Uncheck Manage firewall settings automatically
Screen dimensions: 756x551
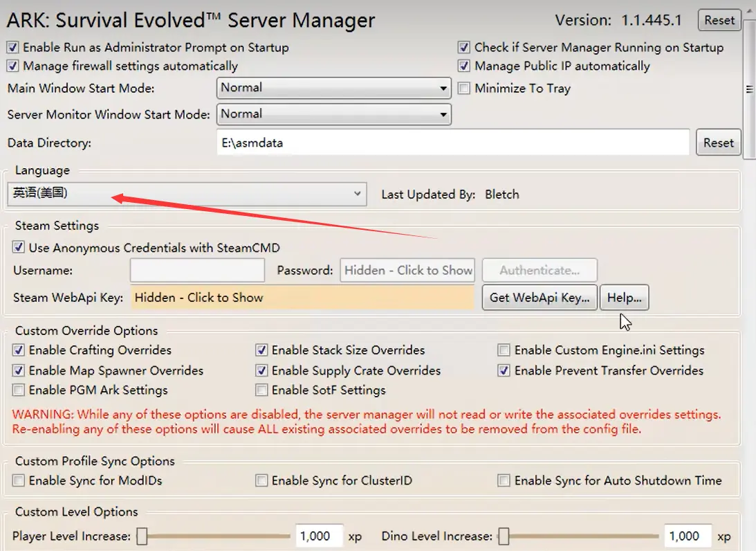pyautogui.click(x=13, y=66)
